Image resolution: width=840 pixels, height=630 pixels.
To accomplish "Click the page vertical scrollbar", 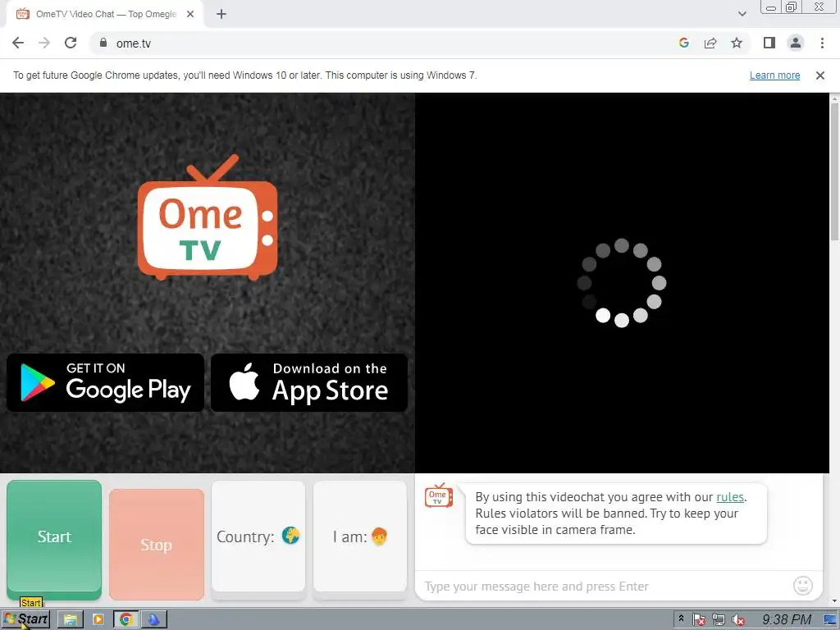I will pyautogui.click(x=834, y=171).
